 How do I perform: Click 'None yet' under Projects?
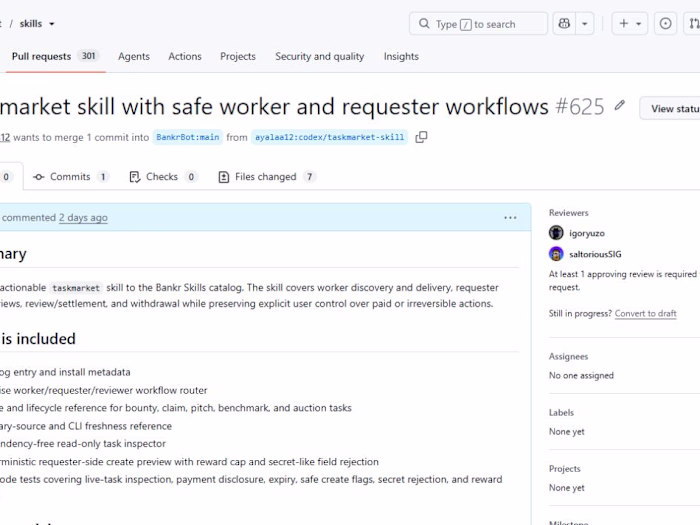click(567, 488)
